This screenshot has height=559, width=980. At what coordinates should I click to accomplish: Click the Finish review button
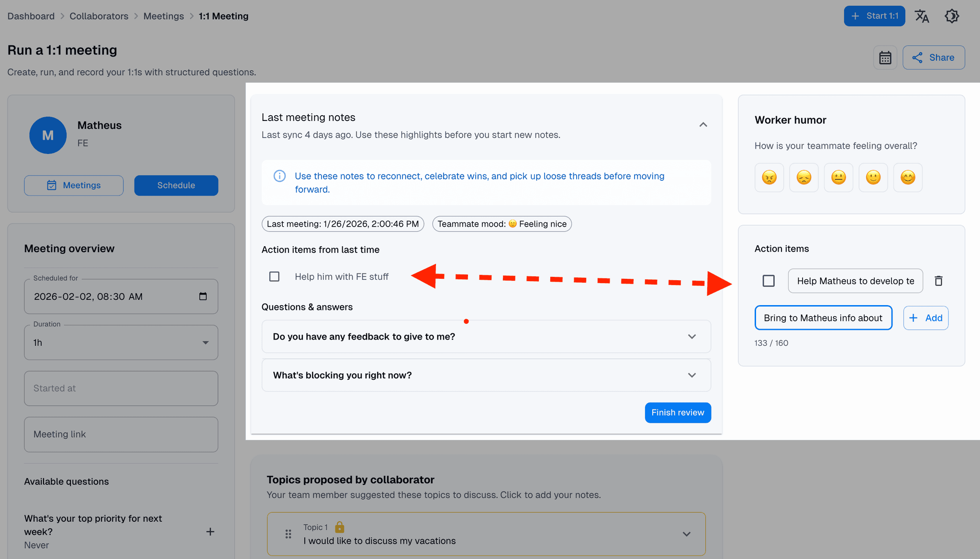coord(678,412)
